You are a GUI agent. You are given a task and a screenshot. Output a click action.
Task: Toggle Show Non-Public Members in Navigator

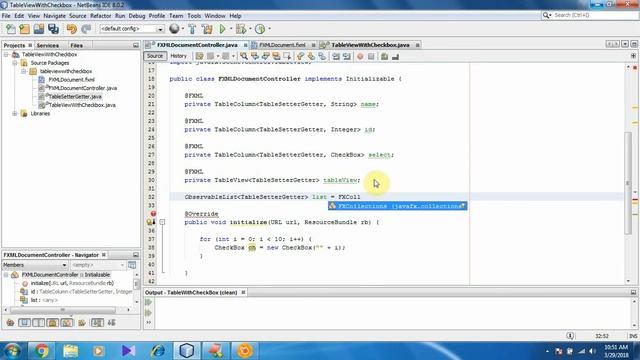pyautogui.click(x=53, y=323)
